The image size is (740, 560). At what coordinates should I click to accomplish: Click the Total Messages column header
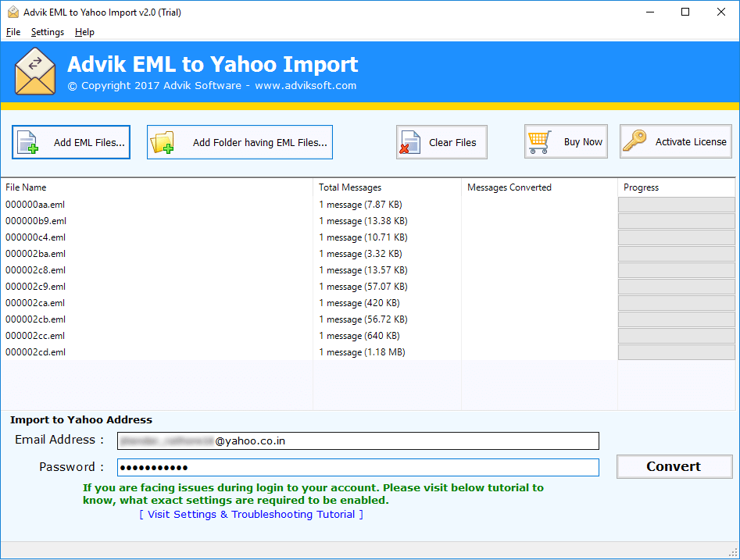coord(387,187)
